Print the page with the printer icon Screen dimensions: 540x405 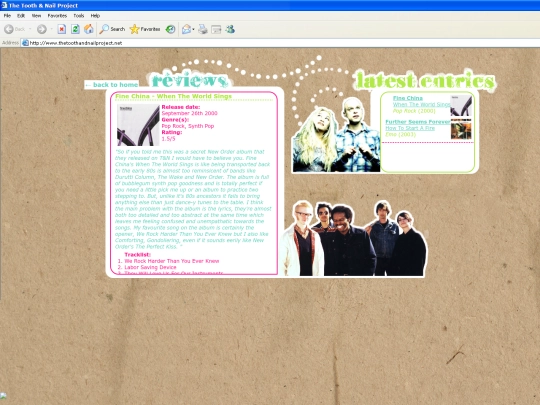[203, 29]
